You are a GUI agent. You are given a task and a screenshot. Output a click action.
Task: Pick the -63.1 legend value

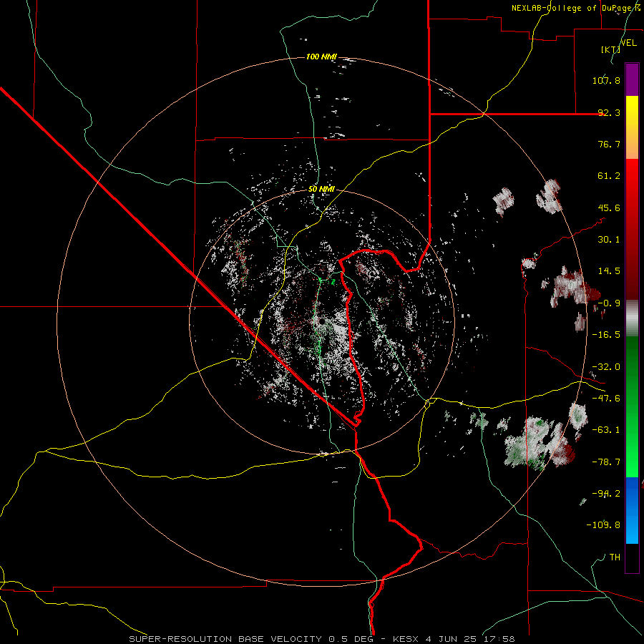[606, 430]
